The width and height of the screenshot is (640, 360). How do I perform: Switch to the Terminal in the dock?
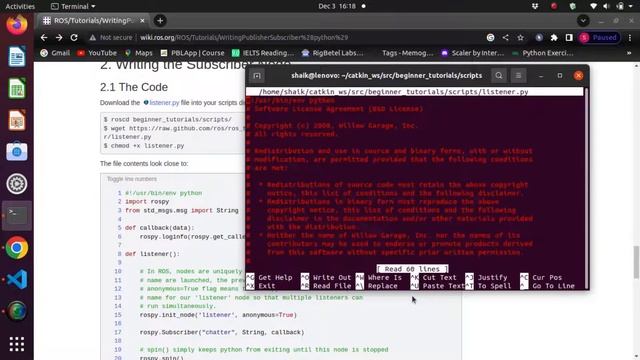[17, 216]
